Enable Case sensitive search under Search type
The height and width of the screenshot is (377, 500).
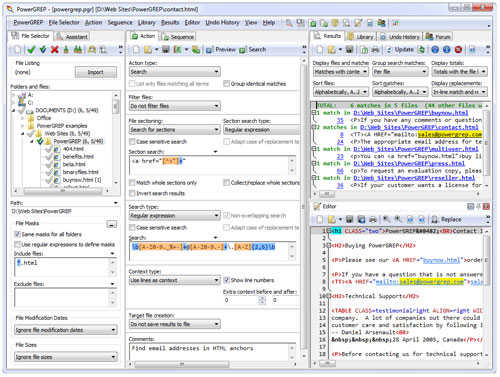click(132, 228)
